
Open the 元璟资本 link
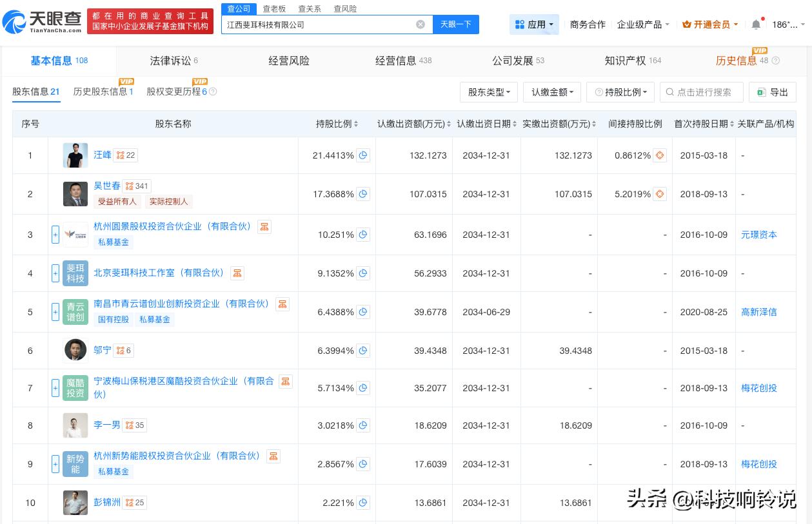pos(758,235)
